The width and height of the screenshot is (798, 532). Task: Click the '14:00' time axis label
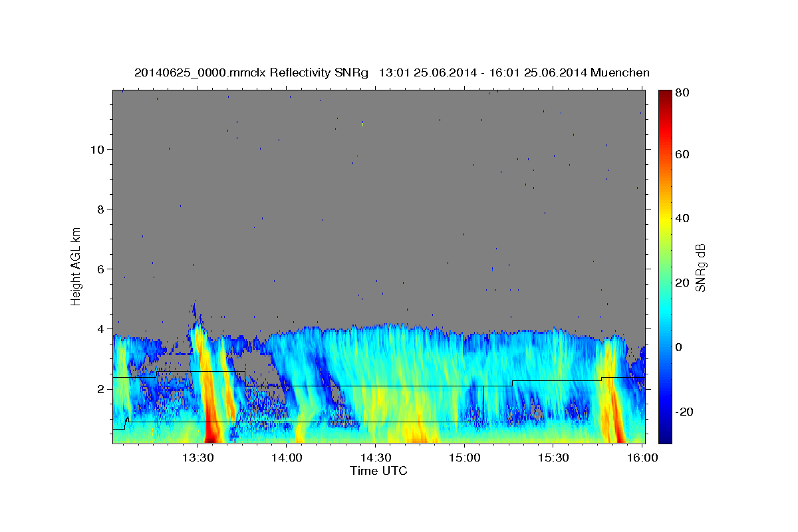pos(287,458)
